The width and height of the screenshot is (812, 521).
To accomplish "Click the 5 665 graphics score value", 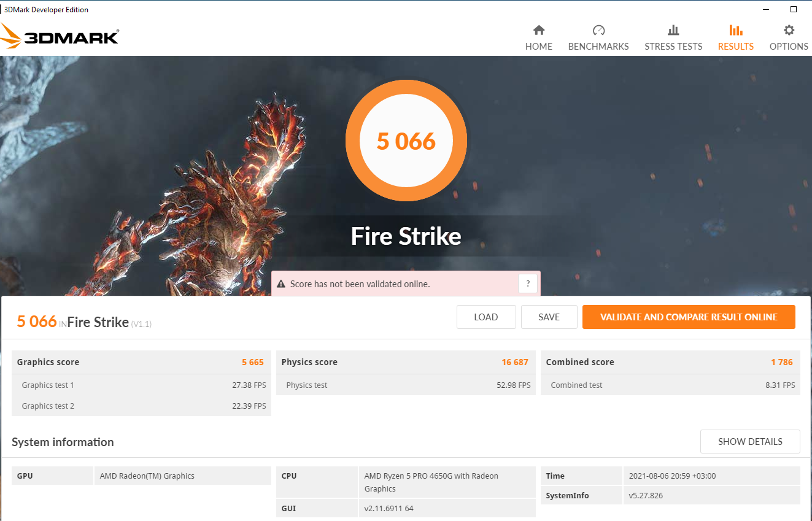I will tap(253, 362).
